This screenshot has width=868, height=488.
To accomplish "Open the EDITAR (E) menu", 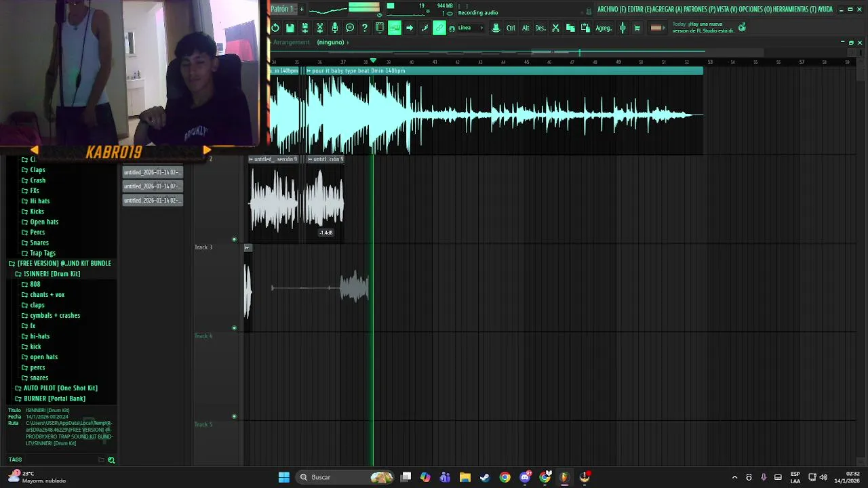I will [639, 9].
